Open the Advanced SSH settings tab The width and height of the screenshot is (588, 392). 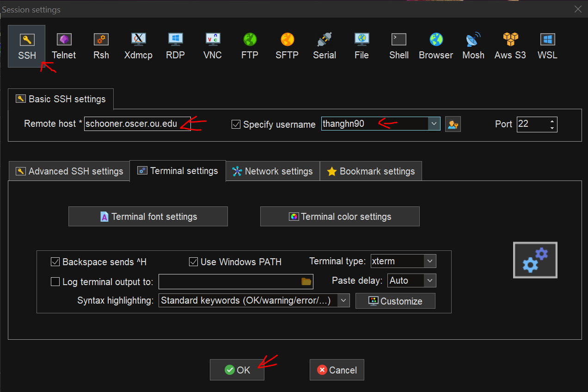(68, 171)
